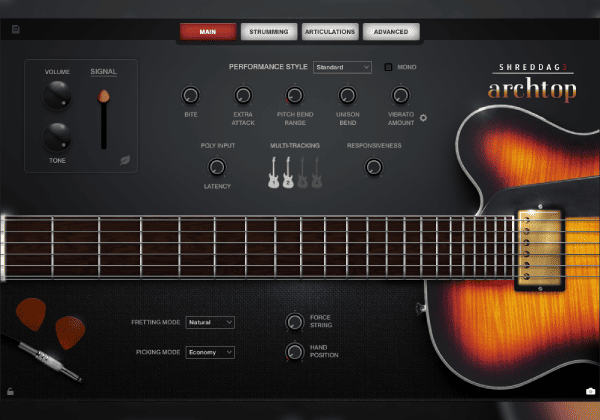
Task: Switch to the ARTICULATIONS tab
Action: (x=330, y=32)
